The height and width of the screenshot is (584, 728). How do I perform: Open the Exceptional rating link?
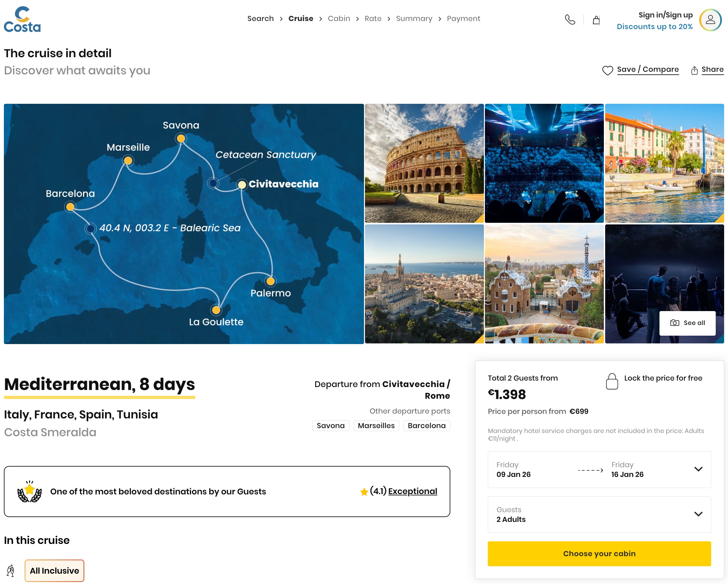click(412, 491)
